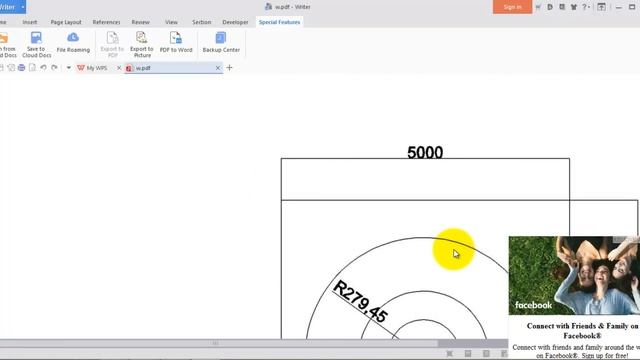Launch the PDF to Word converter
The width and height of the screenshot is (640, 360).
tap(176, 42)
